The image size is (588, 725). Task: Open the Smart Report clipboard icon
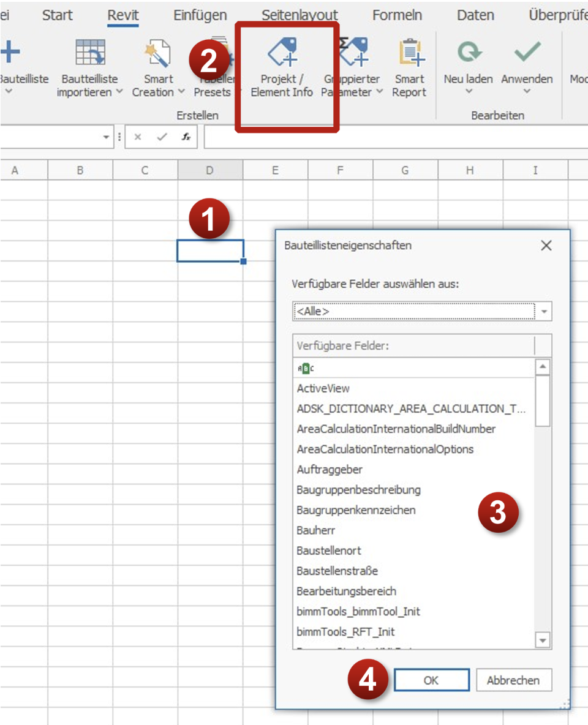click(x=411, y=52)
